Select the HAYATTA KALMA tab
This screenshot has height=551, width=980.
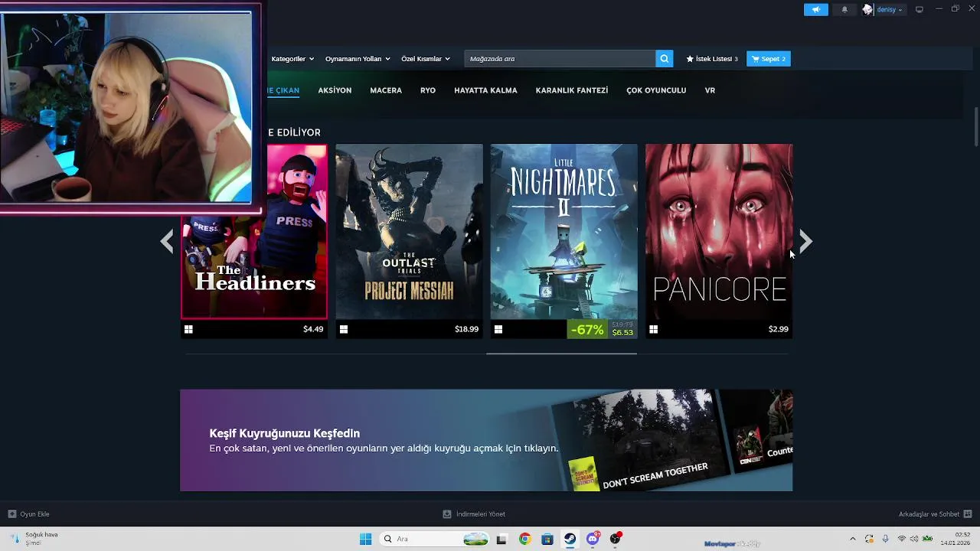click(x=485, y=90)
